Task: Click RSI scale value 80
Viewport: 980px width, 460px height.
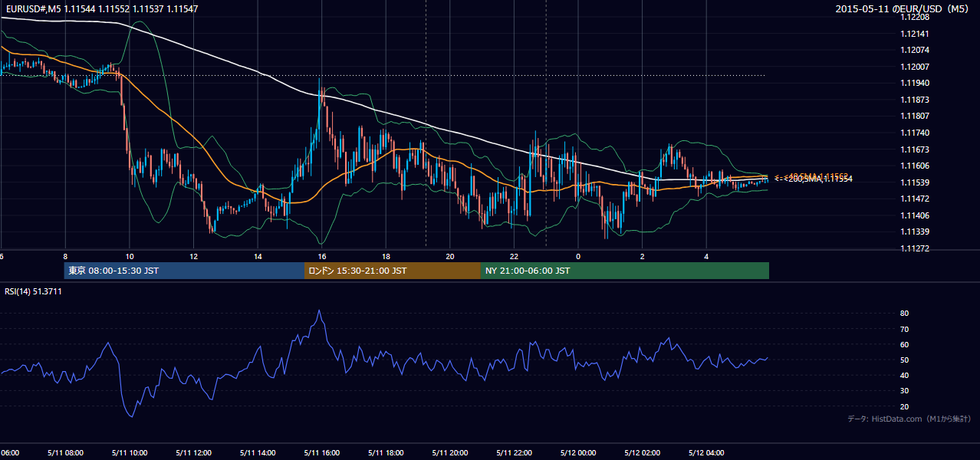Action: pyautogui.click(x=905, y=314)
